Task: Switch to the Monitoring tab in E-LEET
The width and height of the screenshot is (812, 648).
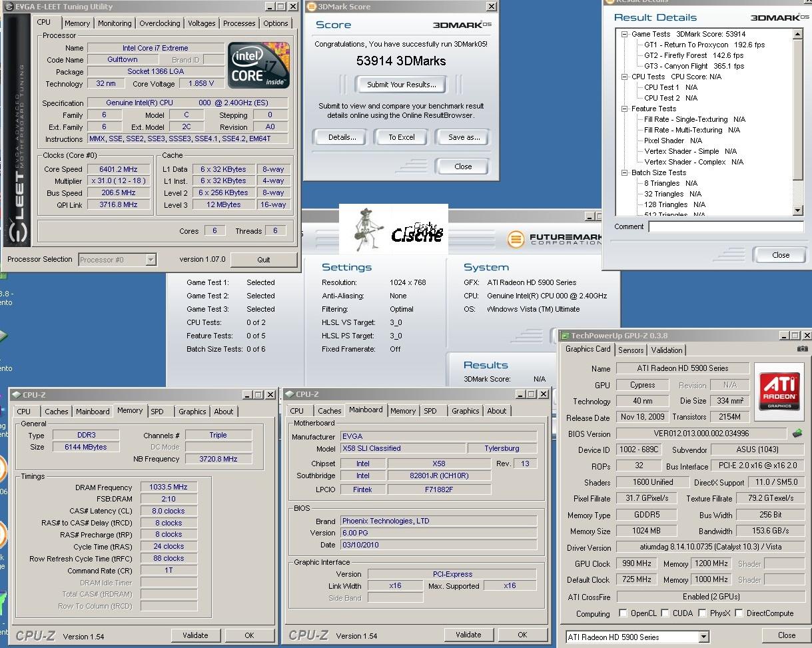Action: tap(115, 23)
